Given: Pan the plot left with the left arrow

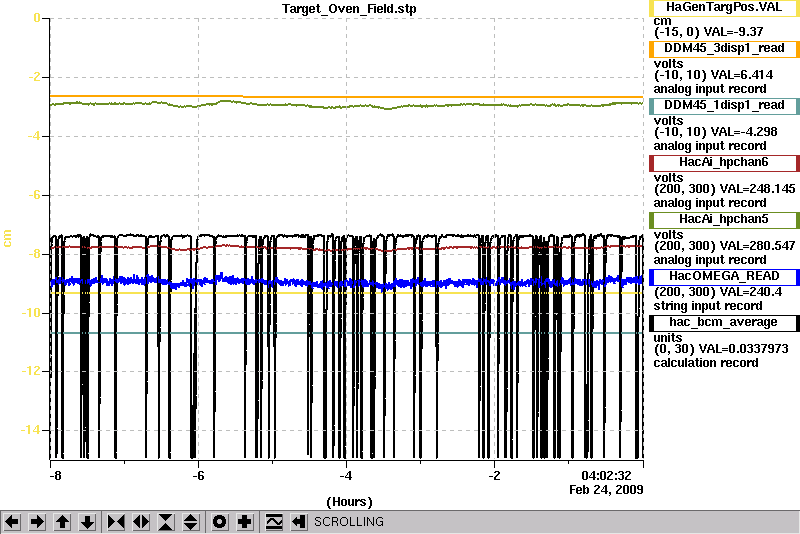Looking at the screenshot, I should (12, 522).
